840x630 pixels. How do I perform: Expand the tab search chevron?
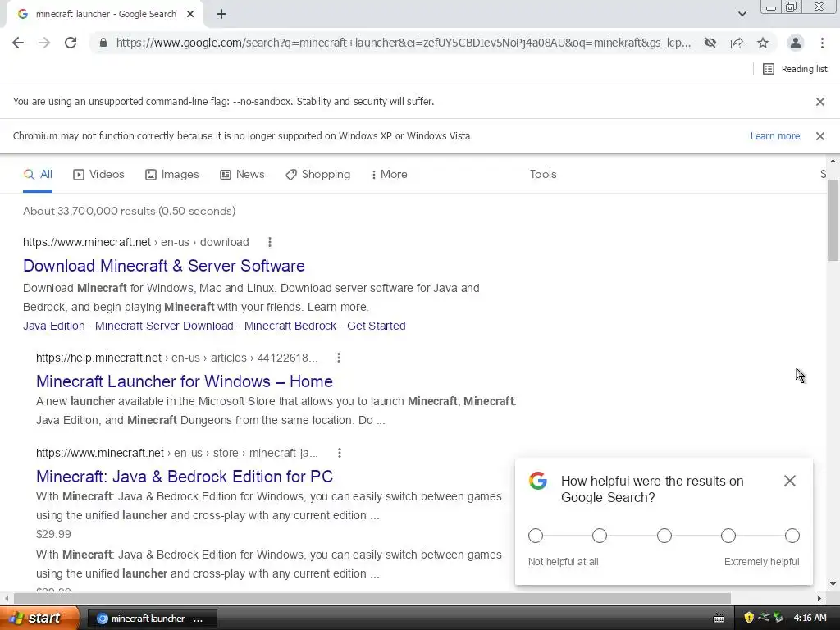pos(742,15)
